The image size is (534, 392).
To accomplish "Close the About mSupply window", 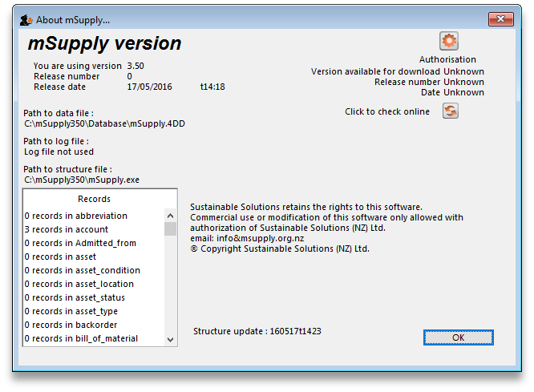I will pyautogui.click(x=502, y=18).
